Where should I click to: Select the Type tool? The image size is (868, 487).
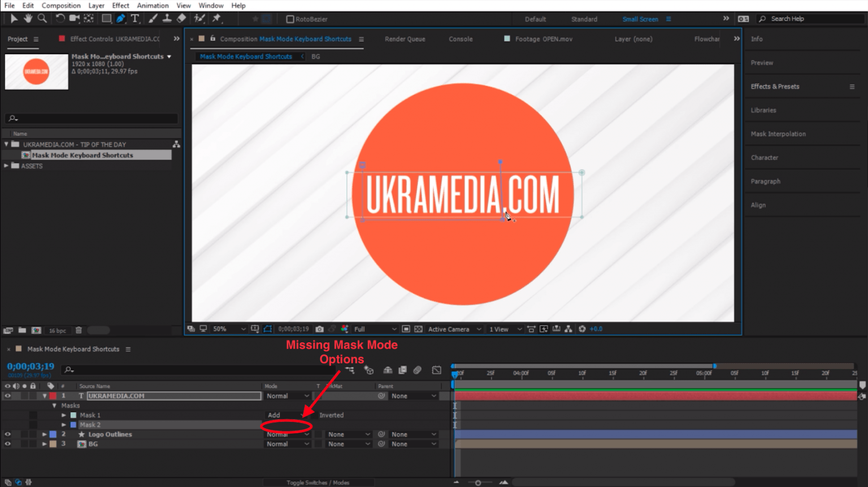click(135, 19)
